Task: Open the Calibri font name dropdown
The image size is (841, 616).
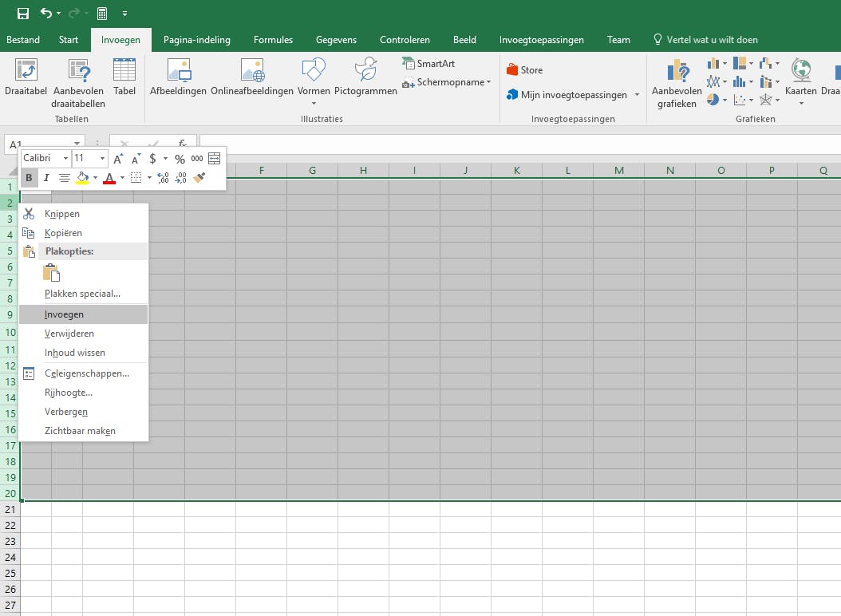Action: [x=65, y=159]
